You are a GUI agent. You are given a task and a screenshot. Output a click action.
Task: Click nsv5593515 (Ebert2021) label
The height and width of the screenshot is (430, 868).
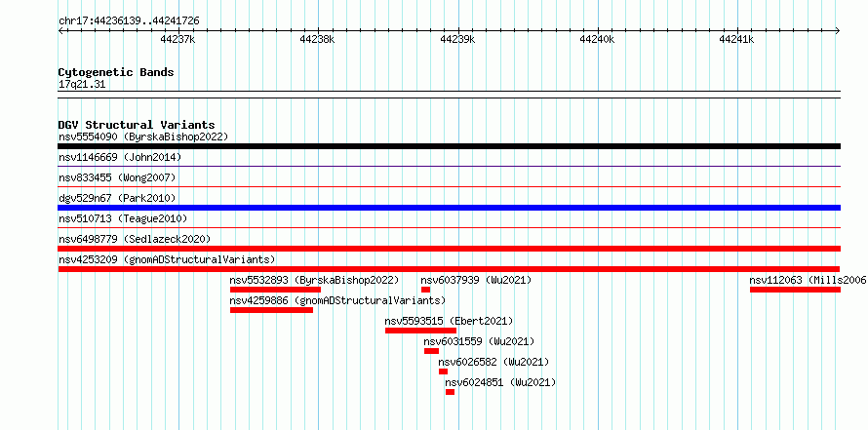click(449, 321)
